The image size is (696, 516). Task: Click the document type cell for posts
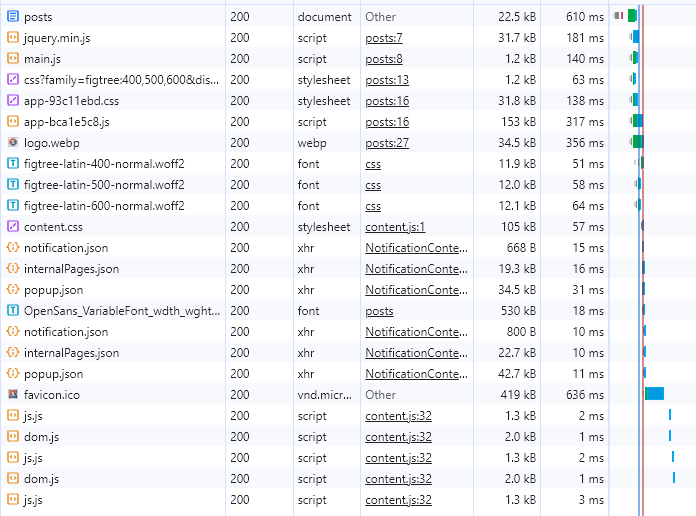coord(324,17)
